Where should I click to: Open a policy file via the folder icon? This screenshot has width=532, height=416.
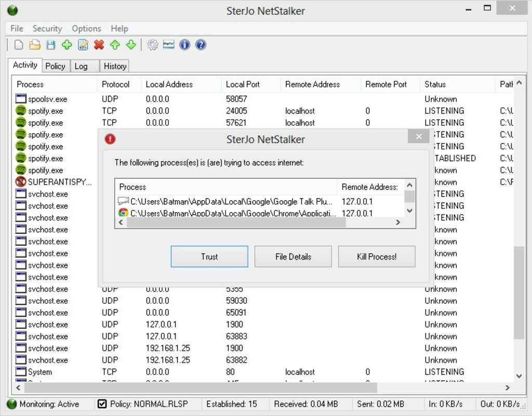coord(35,45)
